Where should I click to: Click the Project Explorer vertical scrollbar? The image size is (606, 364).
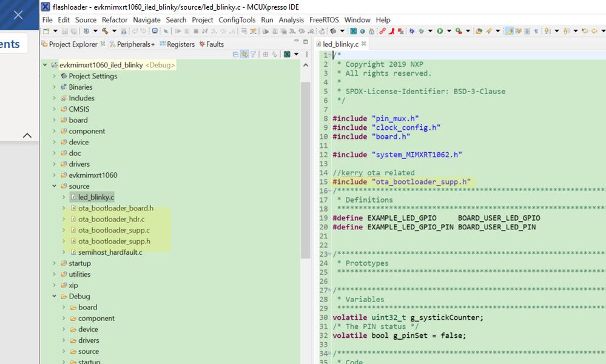(x=306, y=170)
